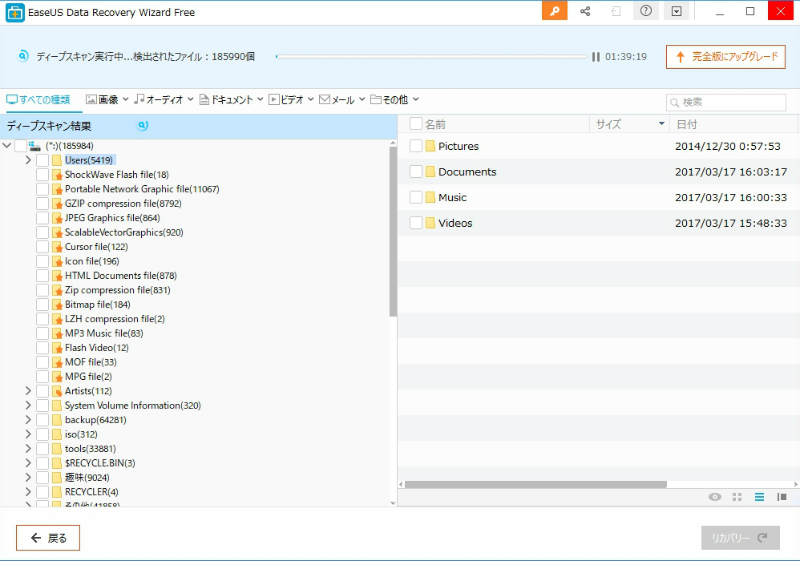The height and width of the screenshot is (561, 800).
Task: Click the preview eye icon
Action: point(715,497)
